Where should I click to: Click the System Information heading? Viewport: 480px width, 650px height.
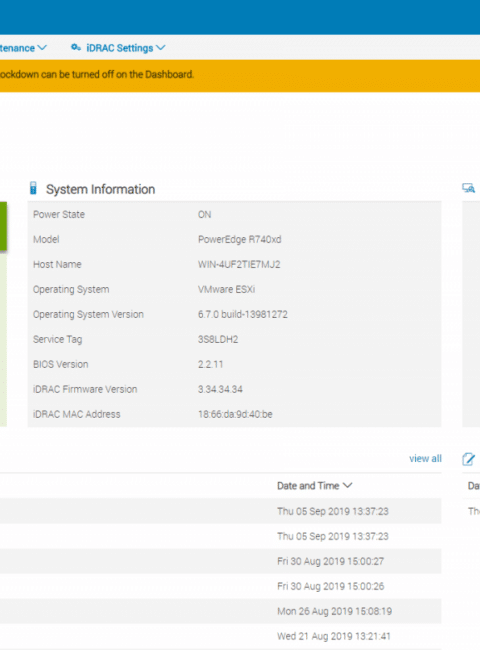coord(100,189)
